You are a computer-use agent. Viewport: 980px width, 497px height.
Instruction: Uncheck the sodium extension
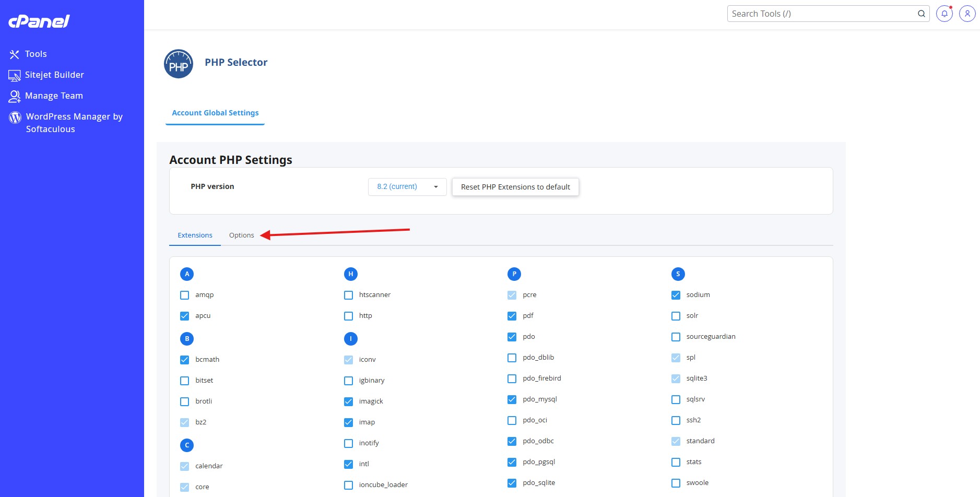pos(676,295)
